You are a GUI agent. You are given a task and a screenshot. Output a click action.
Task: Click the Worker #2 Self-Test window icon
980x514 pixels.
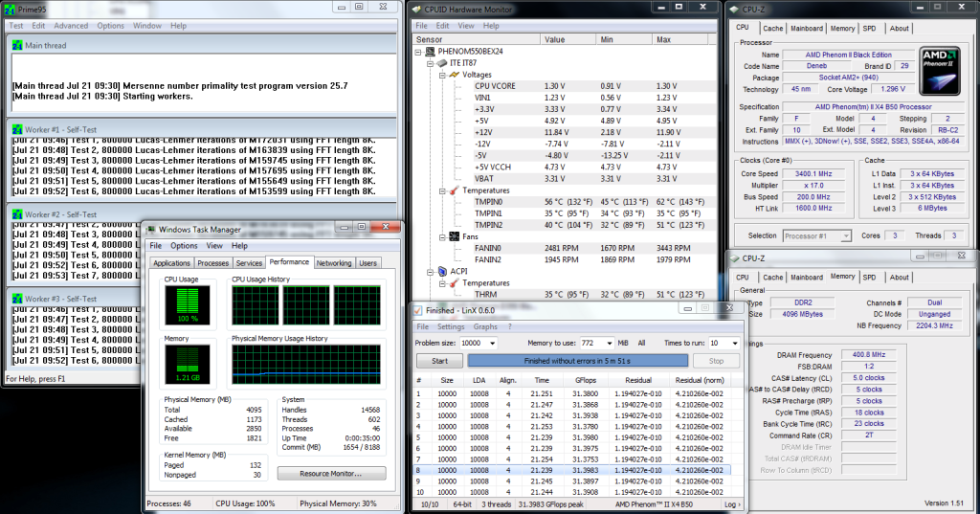point(17,214)
